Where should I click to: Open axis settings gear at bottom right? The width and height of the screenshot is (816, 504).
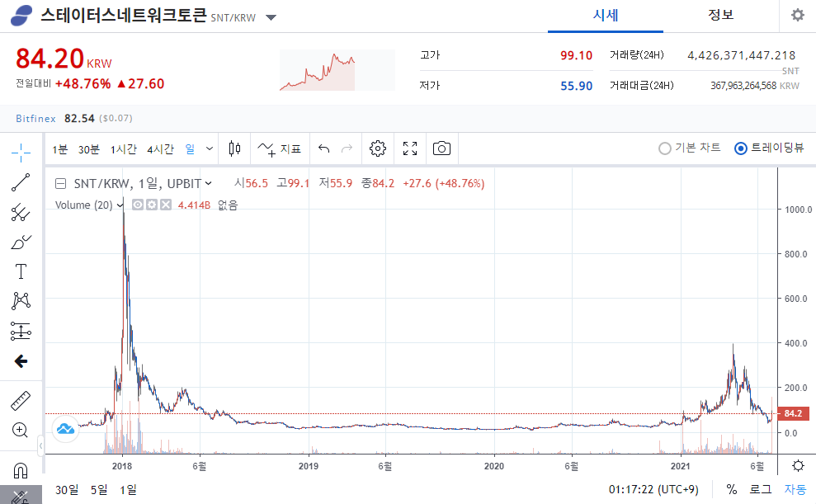(x=798, y=465)
